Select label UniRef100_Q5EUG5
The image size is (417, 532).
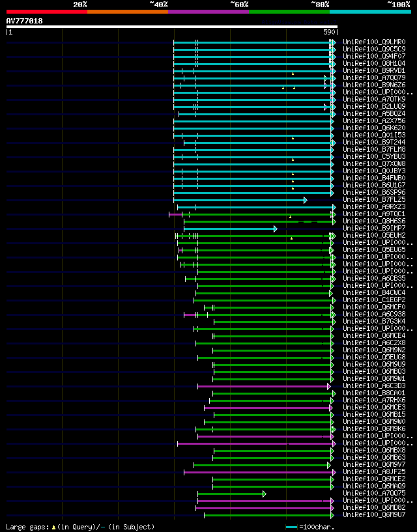pos(374,249)
